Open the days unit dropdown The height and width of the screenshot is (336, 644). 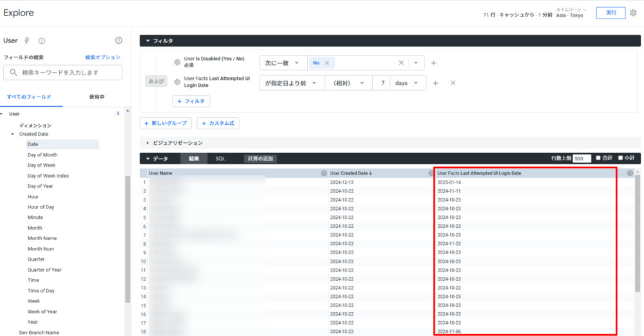(408, 83)
